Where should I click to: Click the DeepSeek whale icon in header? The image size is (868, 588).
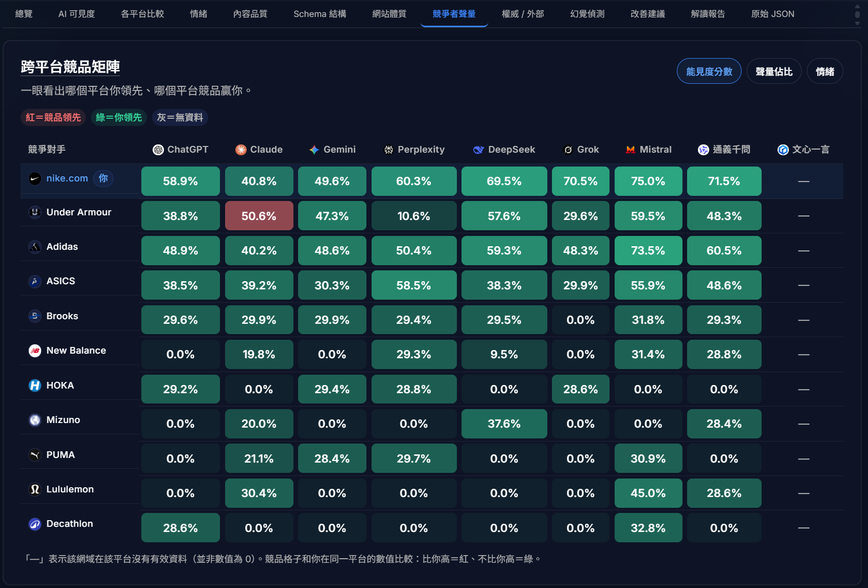[478, 150]
